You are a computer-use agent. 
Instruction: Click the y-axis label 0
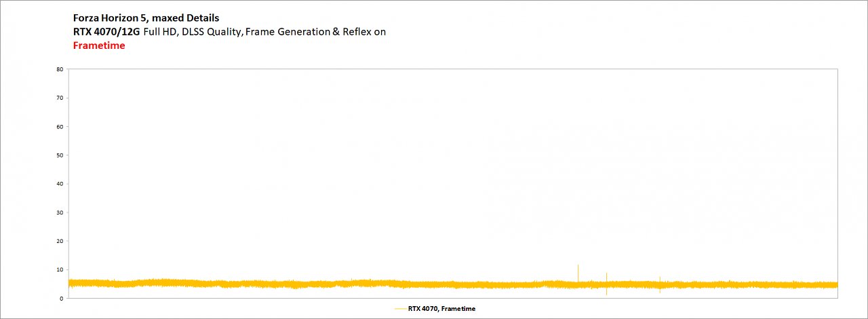pos(62,298)
